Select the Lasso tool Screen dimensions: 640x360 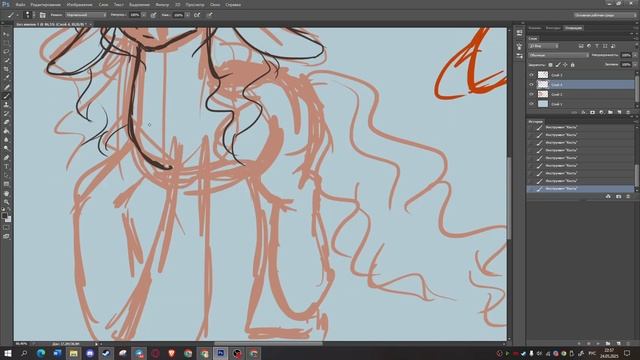[x=6, y=52]
